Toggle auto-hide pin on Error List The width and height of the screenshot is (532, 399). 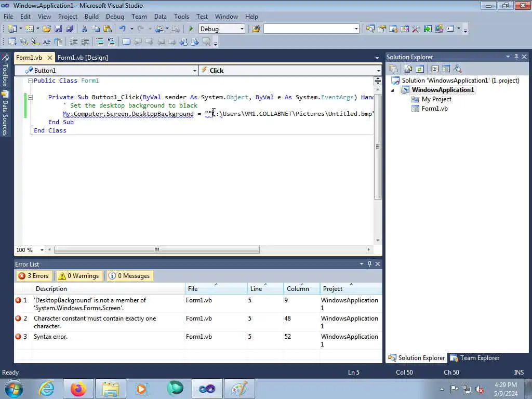369,263
